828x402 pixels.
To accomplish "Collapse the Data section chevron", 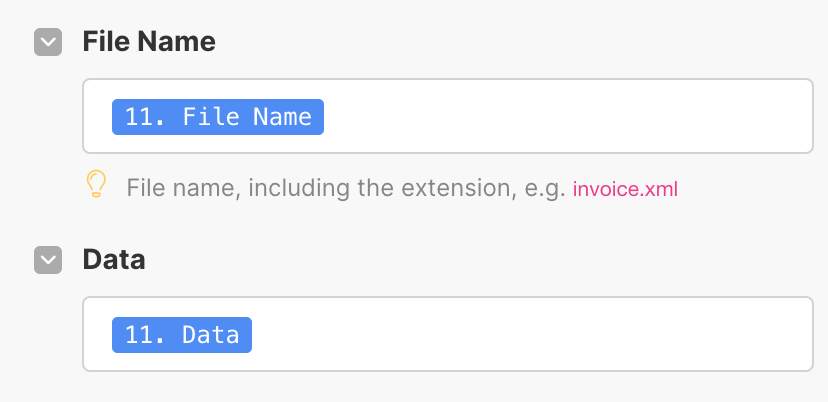I will 48,260.
